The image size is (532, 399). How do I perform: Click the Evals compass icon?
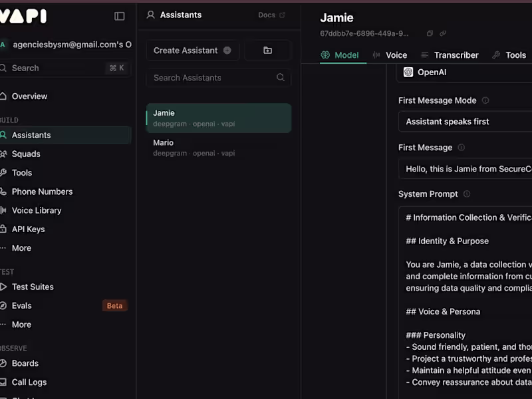point(3,306)
